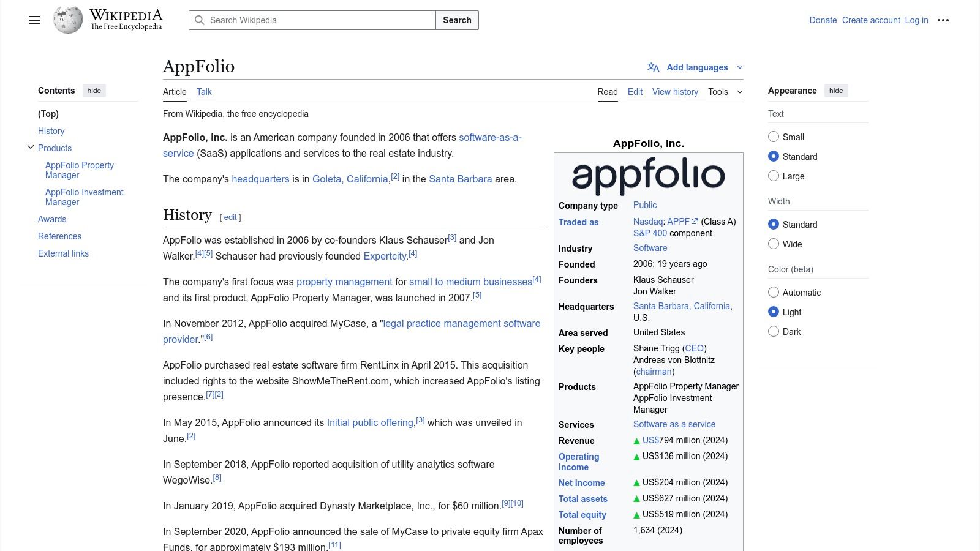Open the main menu hamburger icon
The image size is (980, 551).
pyautogui.click(x=34, y=20)
